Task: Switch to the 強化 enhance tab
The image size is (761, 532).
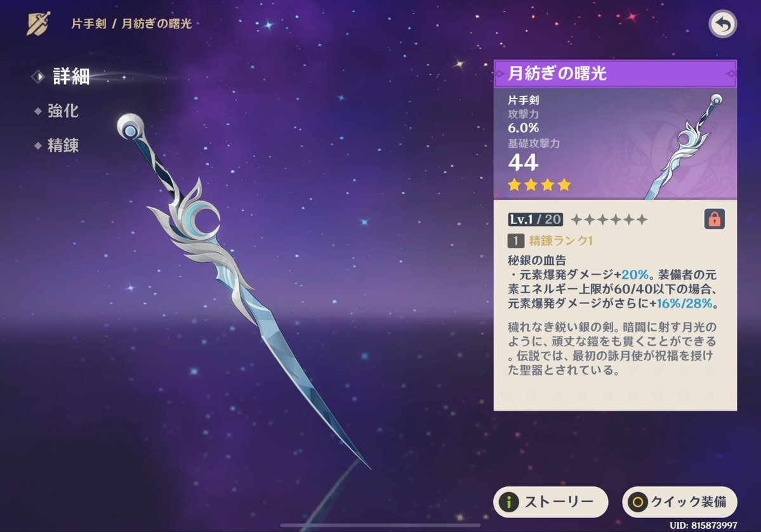Action: pos(63,111)
